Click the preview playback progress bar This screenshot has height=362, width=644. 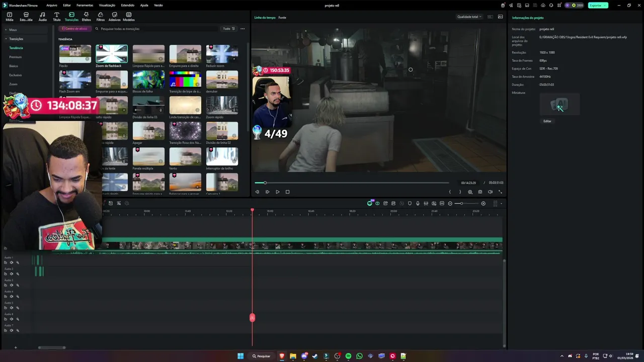(x=351, y=183)
